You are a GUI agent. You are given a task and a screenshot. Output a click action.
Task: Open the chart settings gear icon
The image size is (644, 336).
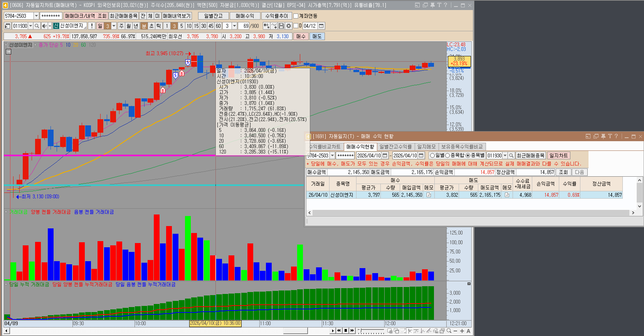point(288,26)
